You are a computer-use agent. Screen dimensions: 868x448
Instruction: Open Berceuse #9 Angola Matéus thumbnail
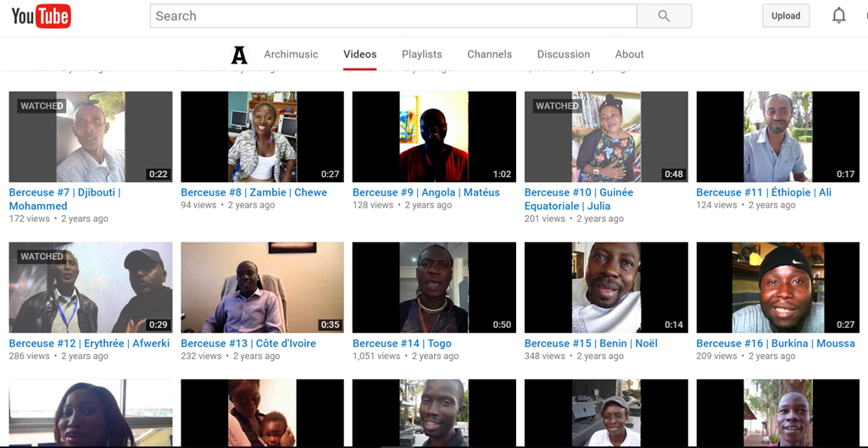[434, 136]
